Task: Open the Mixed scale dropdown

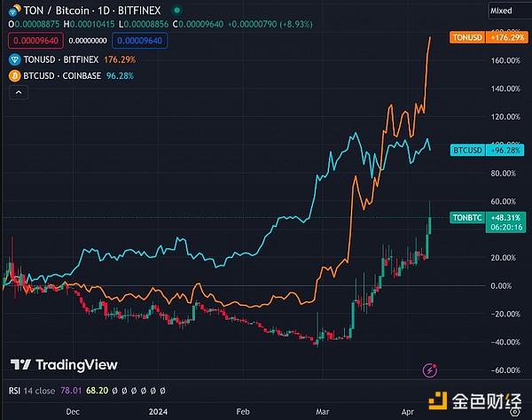Action: point(501,9)
